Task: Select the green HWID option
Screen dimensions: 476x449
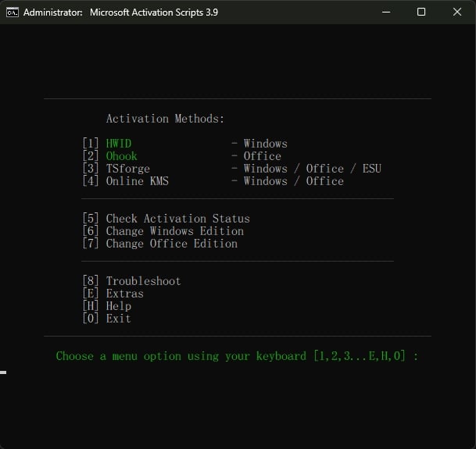Action: pyautogui.click(x=119, y=144)
